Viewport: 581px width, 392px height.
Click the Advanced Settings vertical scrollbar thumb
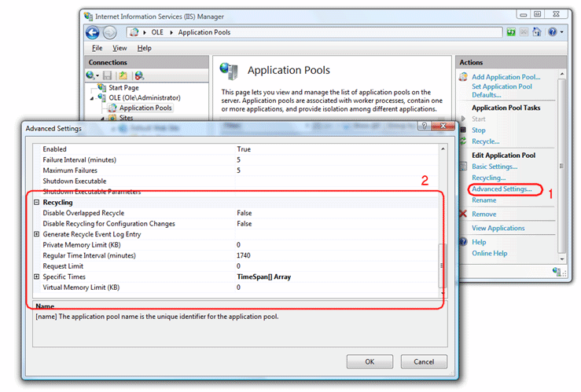pos(443,265)
